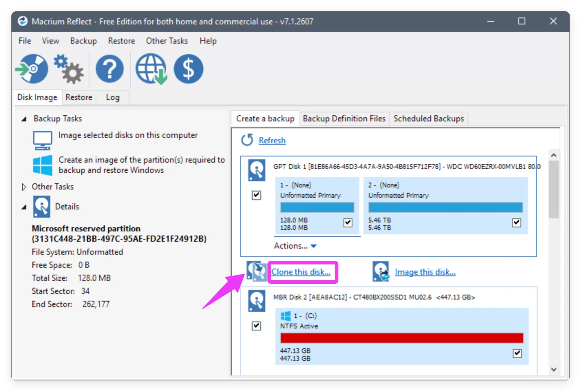Click the Free Space: 0 B entry
Viewport: 581px width, 392px height.
[x=61, y=265]
